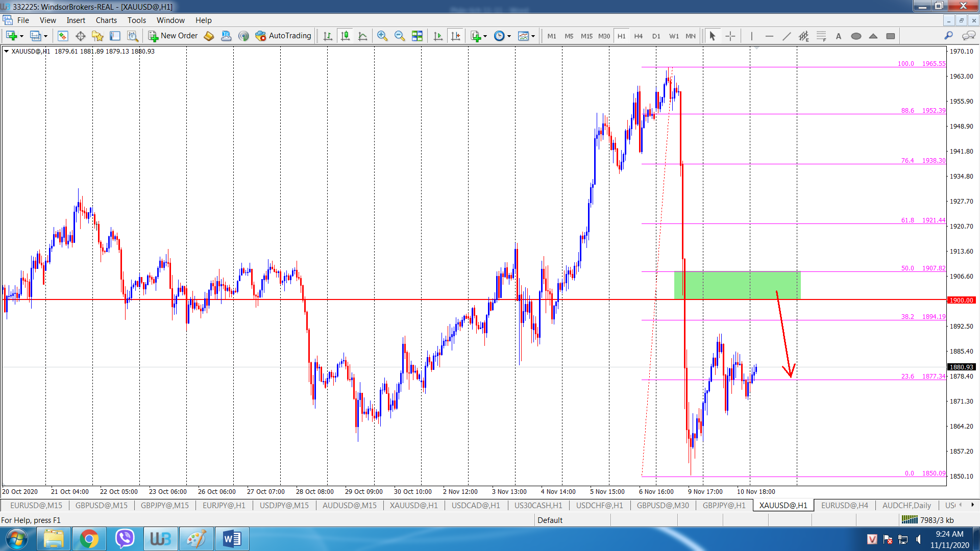
Task: Open the Market Watch panel icon
Action: click(63, 36)
